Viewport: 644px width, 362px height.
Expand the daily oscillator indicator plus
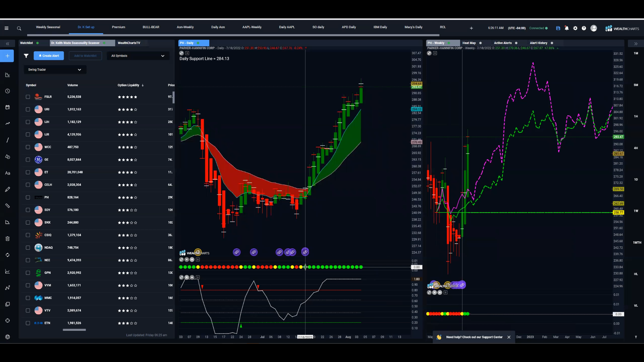pyautogui.click(x=198, y=277)
